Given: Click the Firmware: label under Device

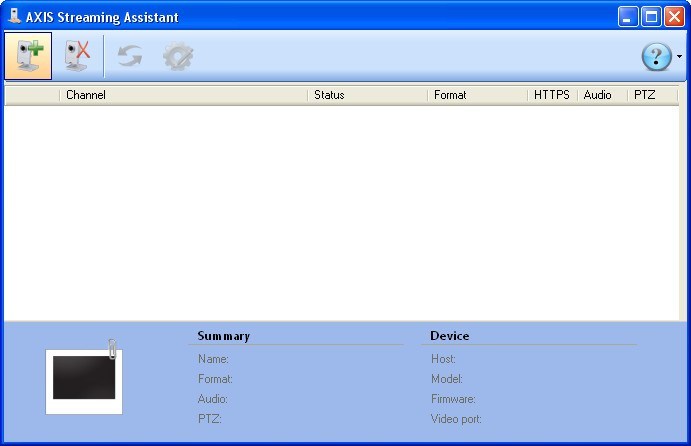Looking at the screenshot, I should click(453, 399).
